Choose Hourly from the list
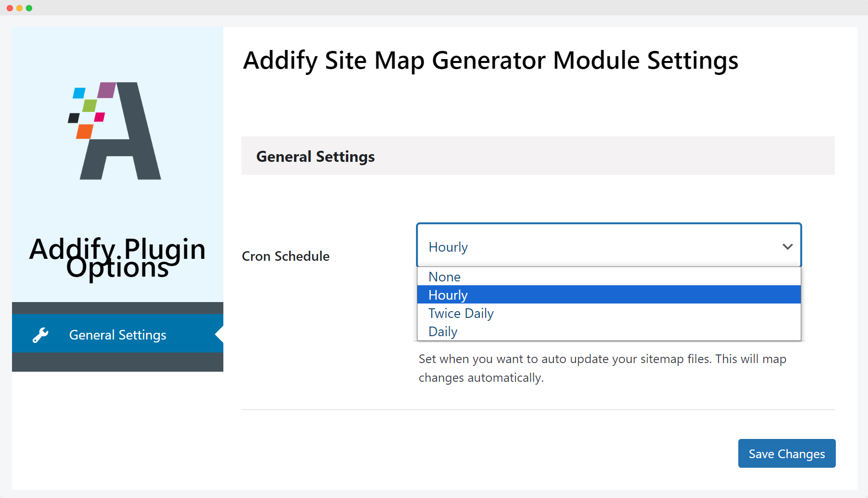 click(x=609, y=294)
